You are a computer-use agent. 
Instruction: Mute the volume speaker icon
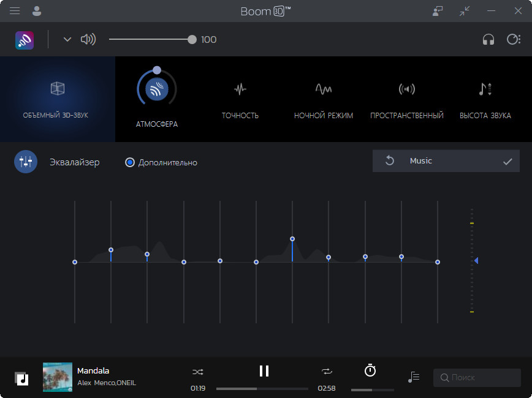pyautogui.click(x=88, y=40)
